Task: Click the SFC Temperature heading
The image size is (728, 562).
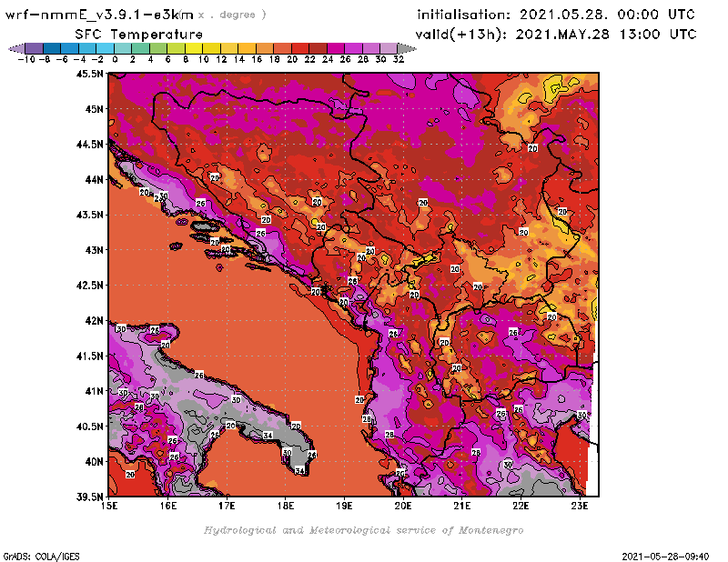Action: (x=139, y=35)
